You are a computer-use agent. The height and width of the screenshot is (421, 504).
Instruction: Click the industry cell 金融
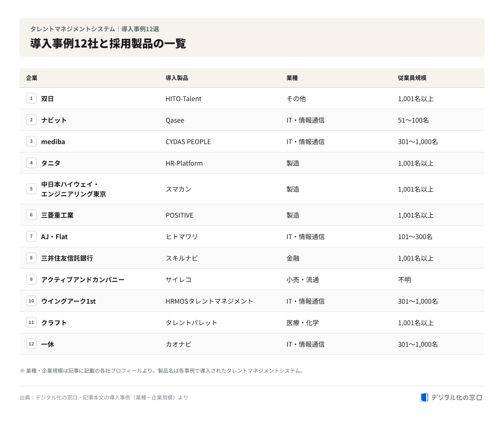click(x=293, y=258)
